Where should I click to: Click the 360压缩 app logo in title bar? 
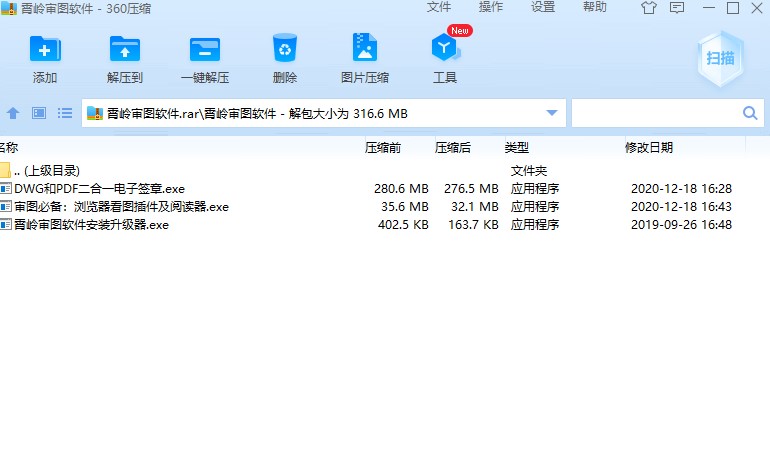(x=8, y=8)
